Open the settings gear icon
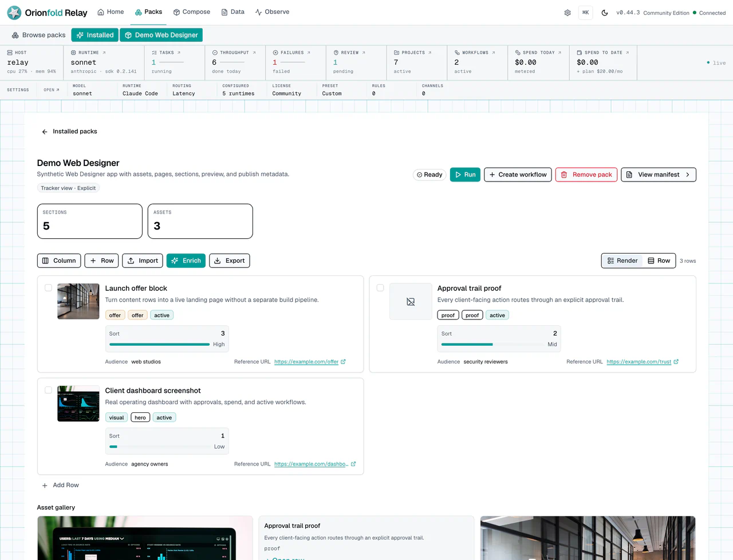733x560 pixels. coord(568,13)
